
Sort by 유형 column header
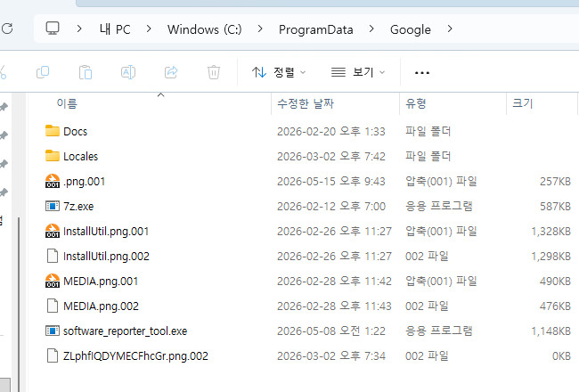pos(416,103)
